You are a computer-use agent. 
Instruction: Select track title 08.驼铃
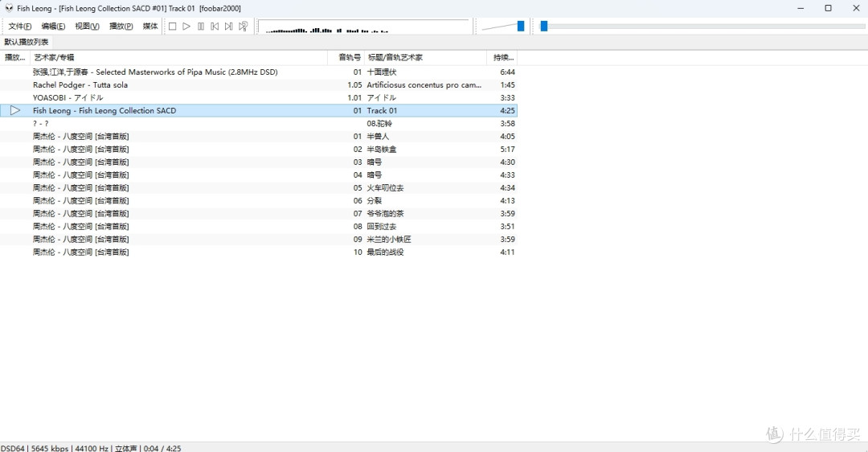pos(379,124)
